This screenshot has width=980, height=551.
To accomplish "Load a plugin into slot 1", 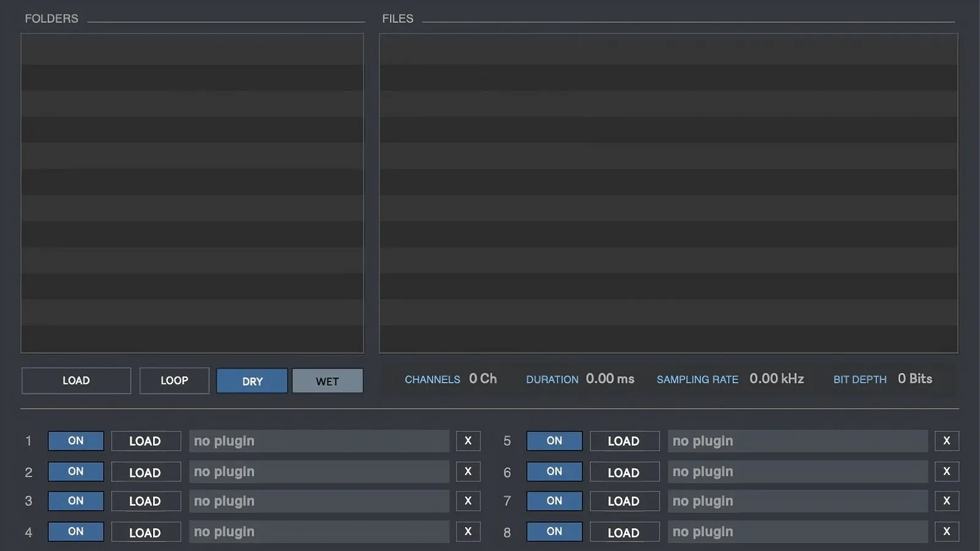I will (146, 441).
